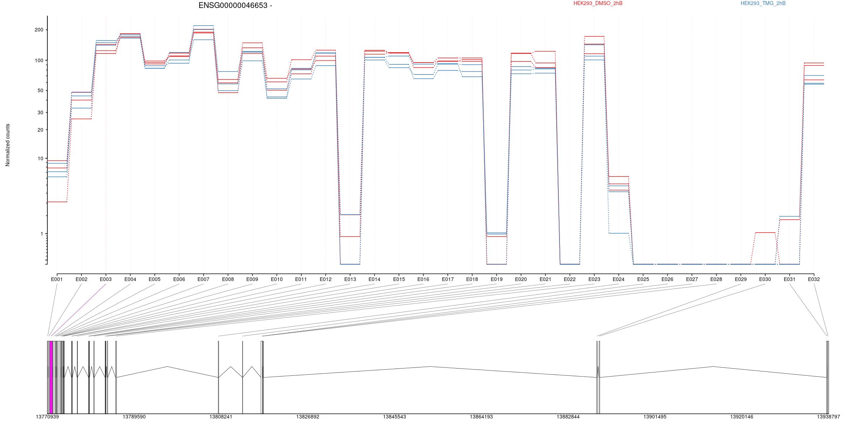The width and height of the screenshot is (868, 434).
Task: Click exon label E009
Action: click(x=252, y=279)
